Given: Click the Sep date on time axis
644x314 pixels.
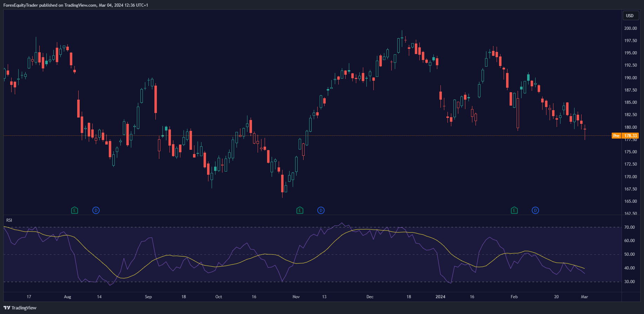Looking at the screenshot, I should click(148, 297).
